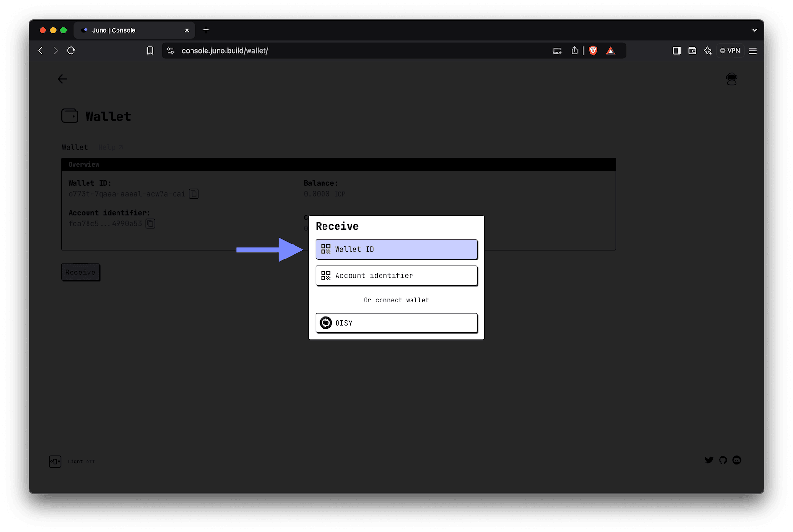Open the Help link next to Wallet
This screenshot has height=532, width=793.
[x=107, y=147]
